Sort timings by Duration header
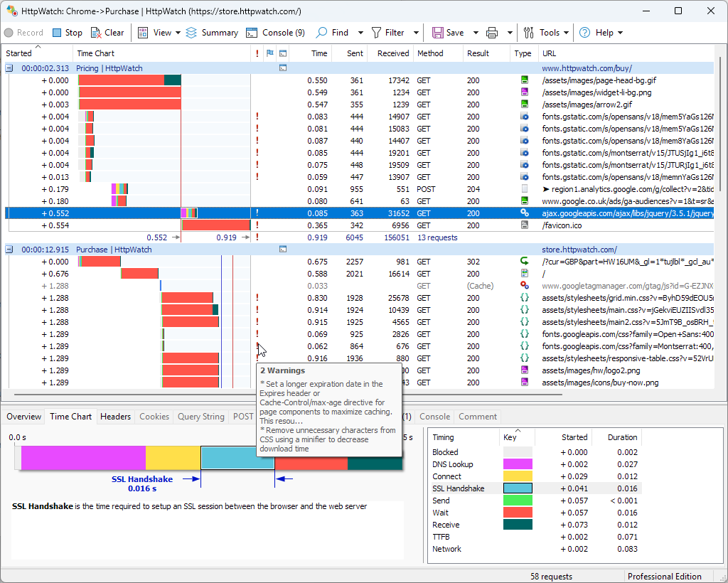The width and height of the screenshot is (728, 583). (x=616, y=437)
